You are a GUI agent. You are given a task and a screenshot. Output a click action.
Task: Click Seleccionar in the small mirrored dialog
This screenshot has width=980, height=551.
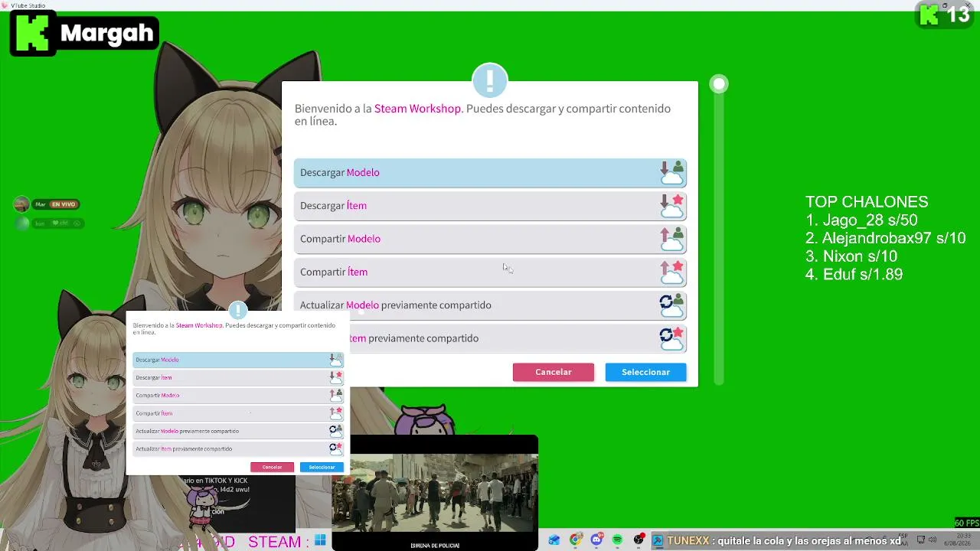click(322, 467)
